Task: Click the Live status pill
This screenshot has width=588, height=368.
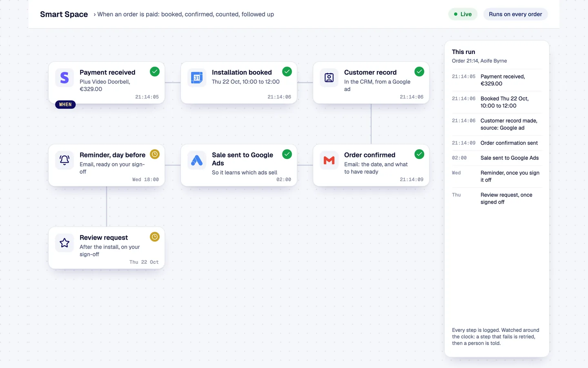Action: 463,14
